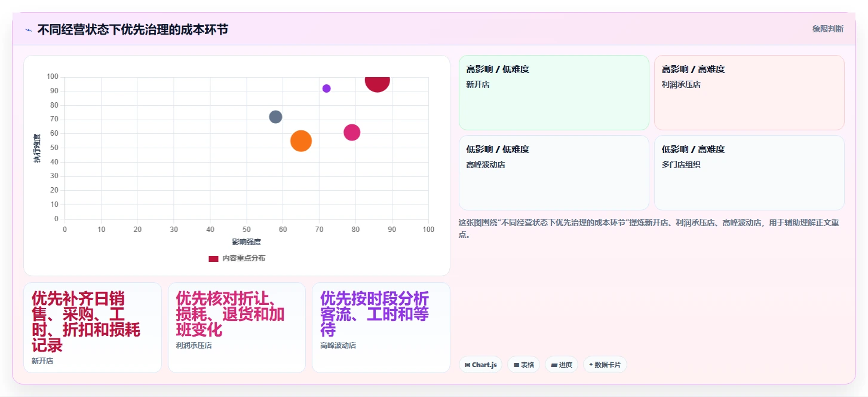Screen dimensions: 868x397
Task: Select the gray-blue bubble in chart
Action: click(275, 117)
